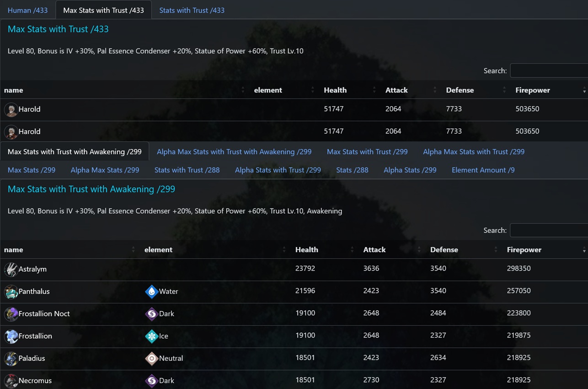Click Paladius's portrait icon
588x389 pixels.
point(11,358)
